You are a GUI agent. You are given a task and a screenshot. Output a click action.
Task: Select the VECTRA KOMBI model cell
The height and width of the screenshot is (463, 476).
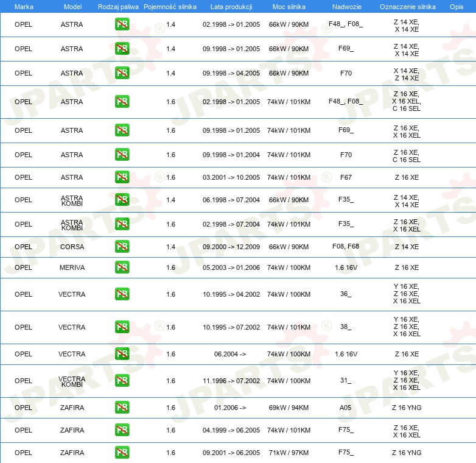(x=72, y=381)
